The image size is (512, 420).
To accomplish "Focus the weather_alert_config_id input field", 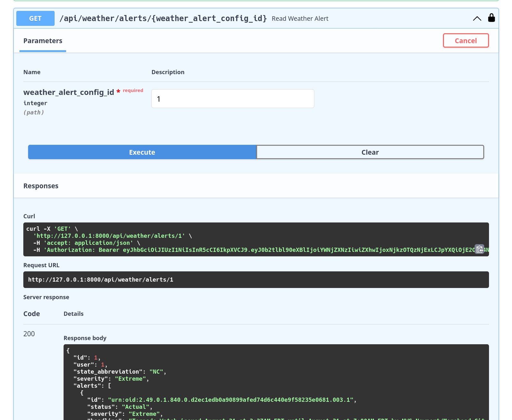I will pyautogui.click(x=233, y=99).
